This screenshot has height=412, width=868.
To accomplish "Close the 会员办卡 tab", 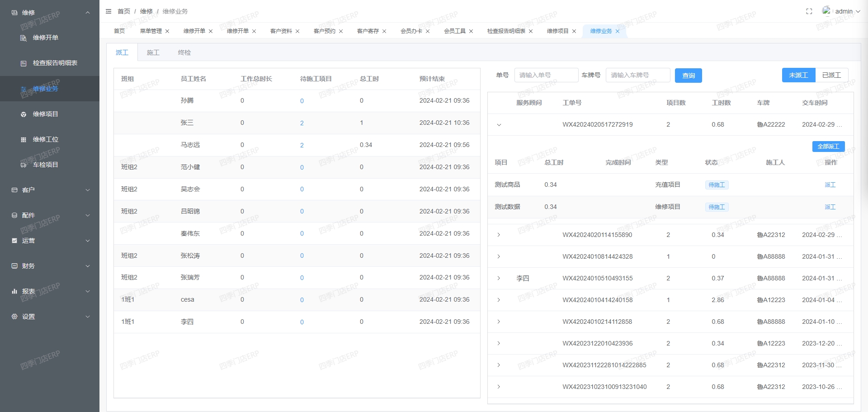I will click(x=428, y=31).
